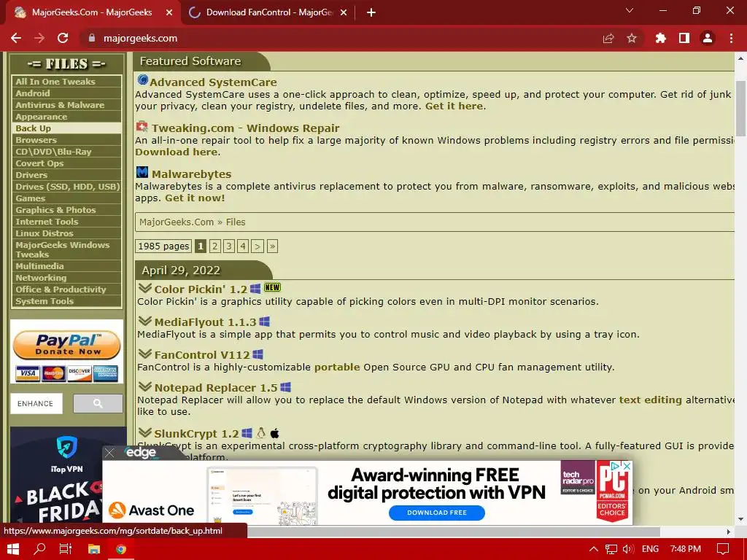The height and width of the screenshot is (560, 747).
Task: Jump to last page with » button
Action: coord(272,246)
